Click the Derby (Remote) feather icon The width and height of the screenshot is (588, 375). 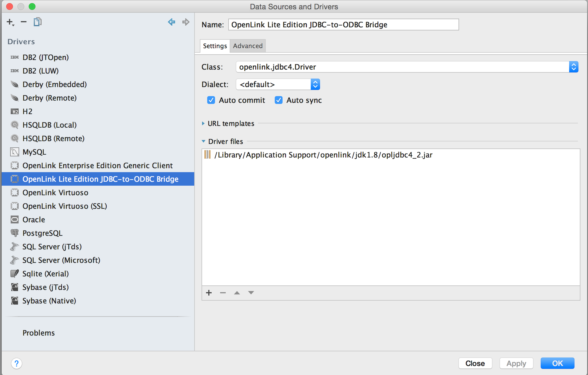[x=15, y=98]
